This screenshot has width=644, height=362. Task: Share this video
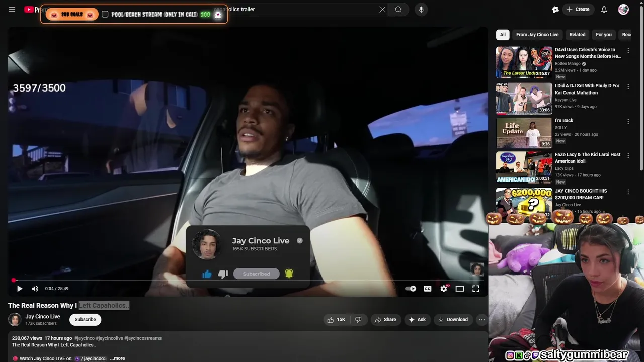coord(385,320)
